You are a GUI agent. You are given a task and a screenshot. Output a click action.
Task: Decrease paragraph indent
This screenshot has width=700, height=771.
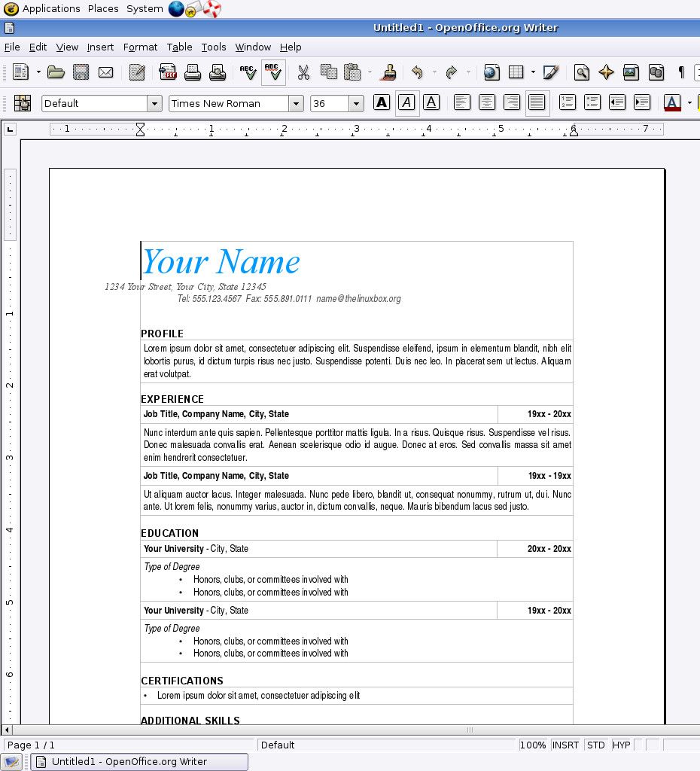(x=617, y=102)
